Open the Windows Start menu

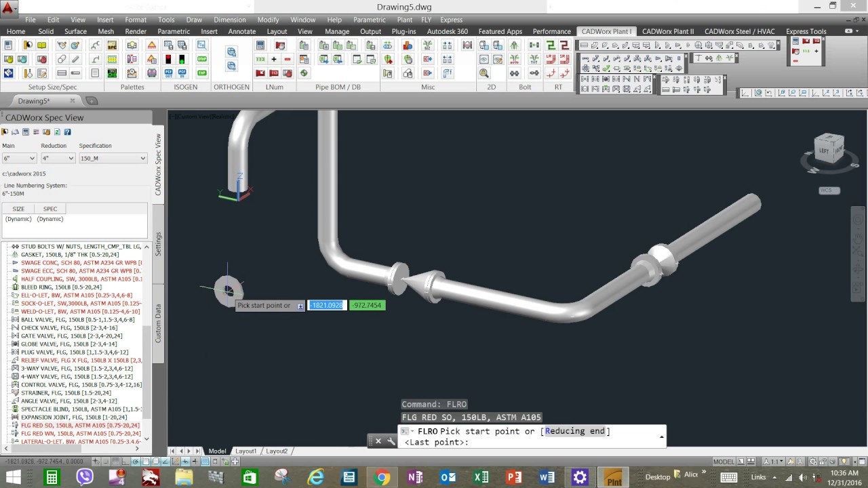click(x=14, y=477)
